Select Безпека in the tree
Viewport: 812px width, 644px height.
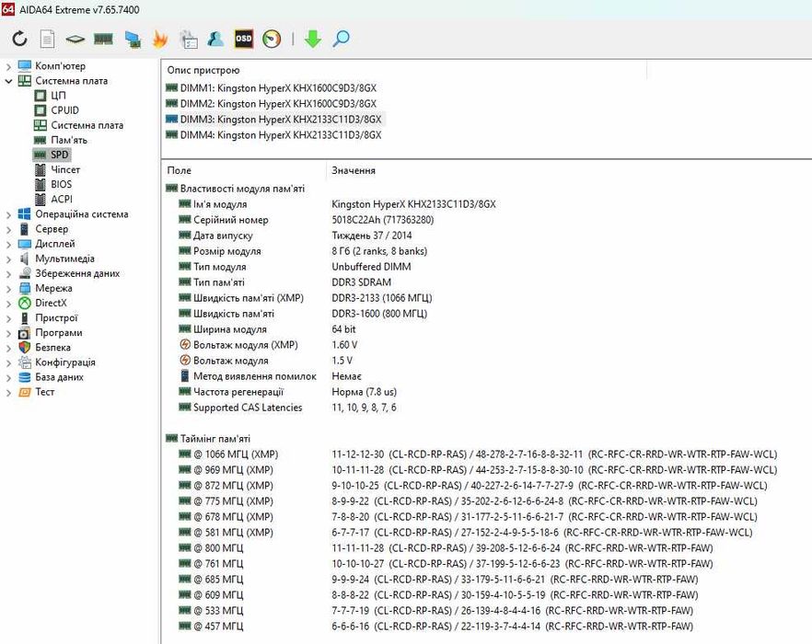[52, 348]
